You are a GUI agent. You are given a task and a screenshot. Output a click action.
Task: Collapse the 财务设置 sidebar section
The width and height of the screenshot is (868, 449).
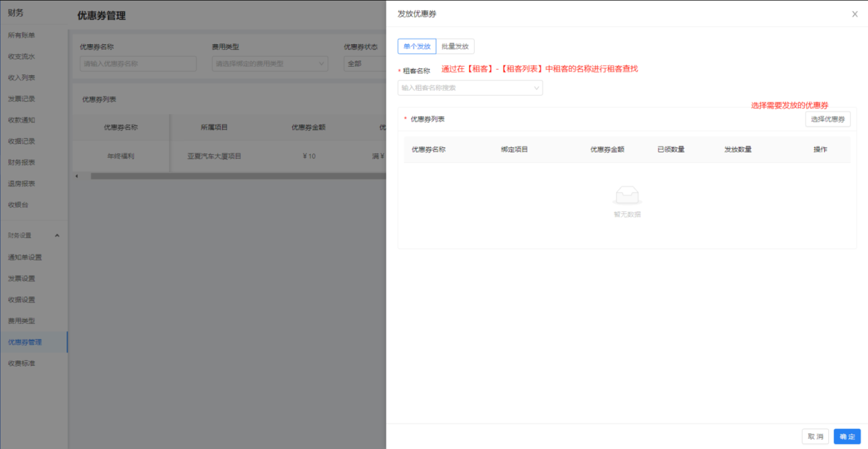57,236
